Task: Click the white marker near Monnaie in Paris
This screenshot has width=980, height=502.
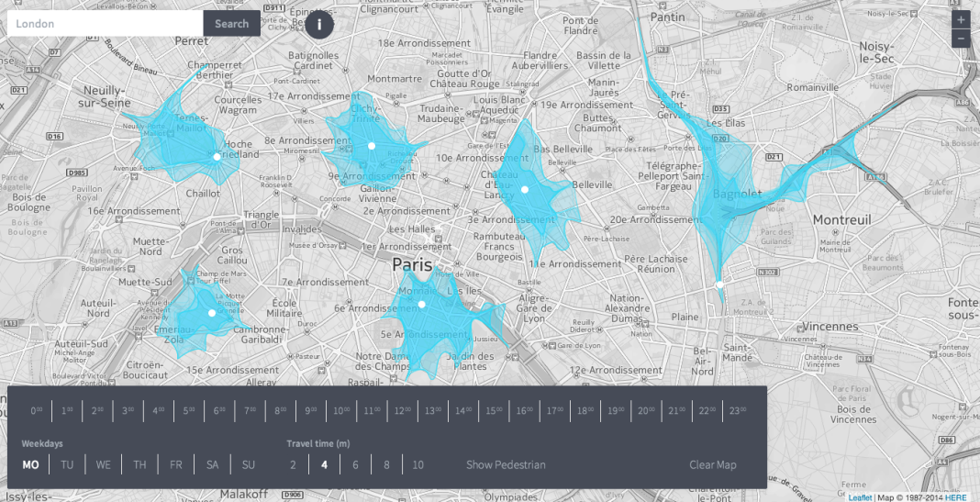Action: [x=422, y=305]
